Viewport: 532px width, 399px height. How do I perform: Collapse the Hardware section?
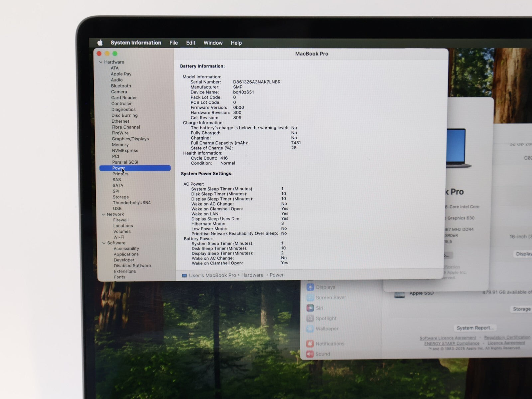pos(101,62)
